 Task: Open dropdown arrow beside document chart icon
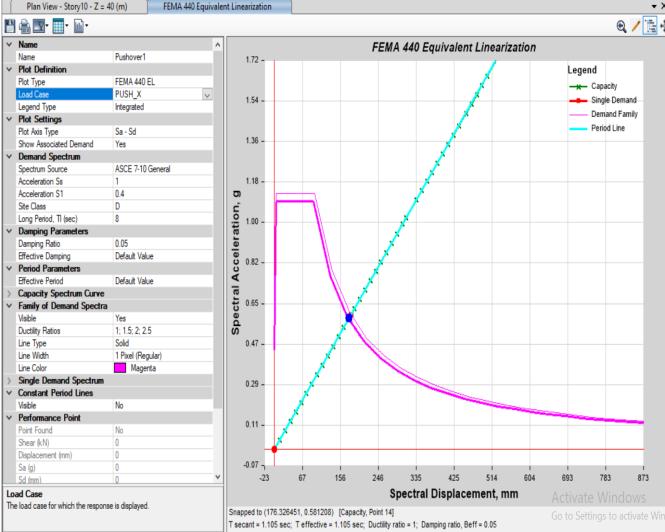pos(87,26)
